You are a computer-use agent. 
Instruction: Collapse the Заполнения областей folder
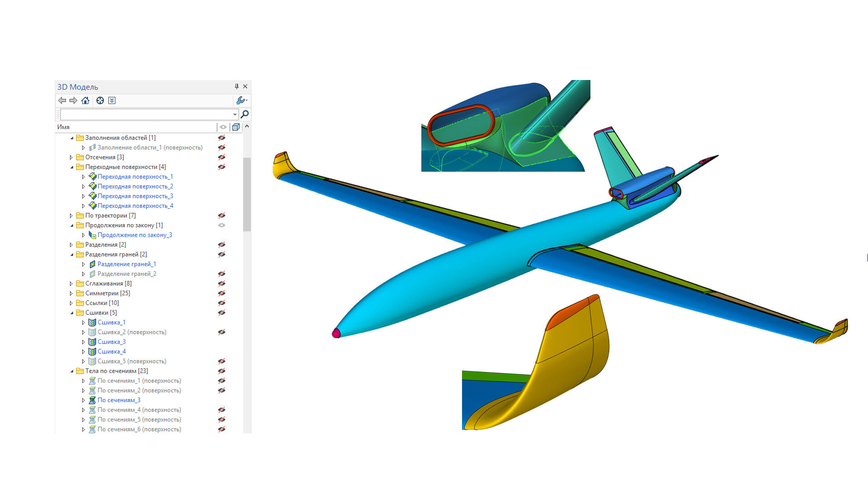pyautogui.click(x=71, y=138)
